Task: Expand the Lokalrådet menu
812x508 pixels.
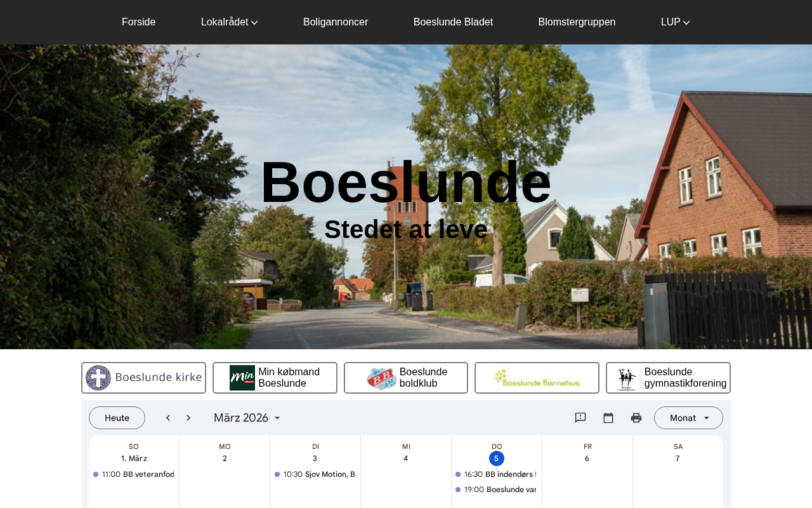Action: [229, 22]
